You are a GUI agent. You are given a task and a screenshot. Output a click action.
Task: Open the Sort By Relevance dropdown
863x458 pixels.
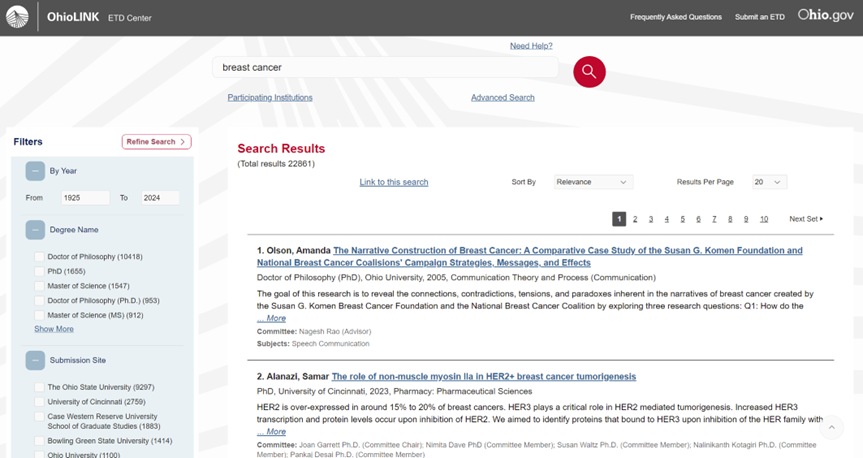point(593,182)
